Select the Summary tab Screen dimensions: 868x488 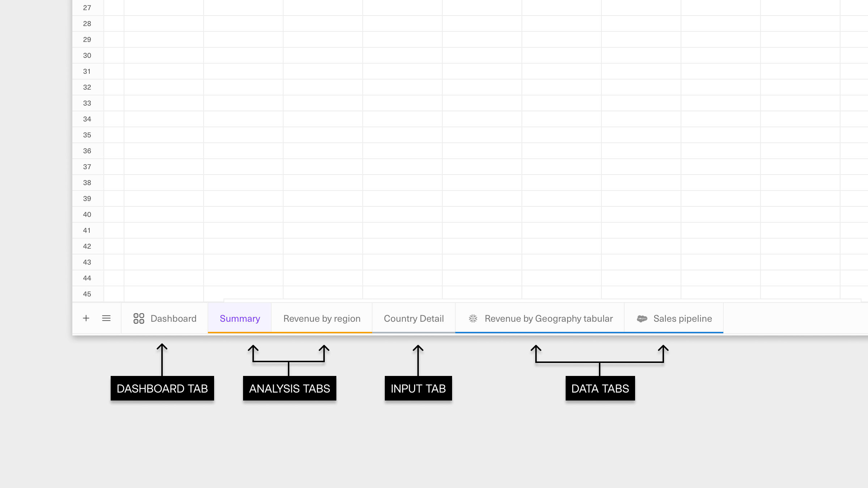click(240, 318)
